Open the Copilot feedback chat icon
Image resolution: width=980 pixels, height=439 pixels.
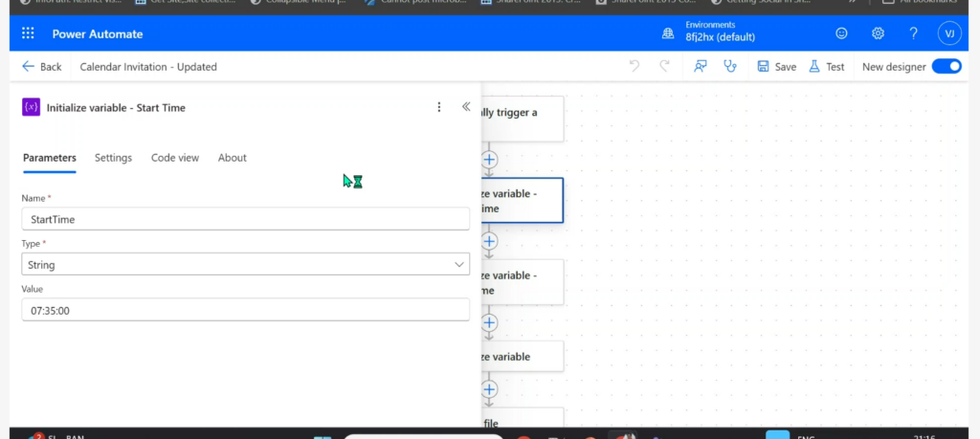[x=700, y=66]
